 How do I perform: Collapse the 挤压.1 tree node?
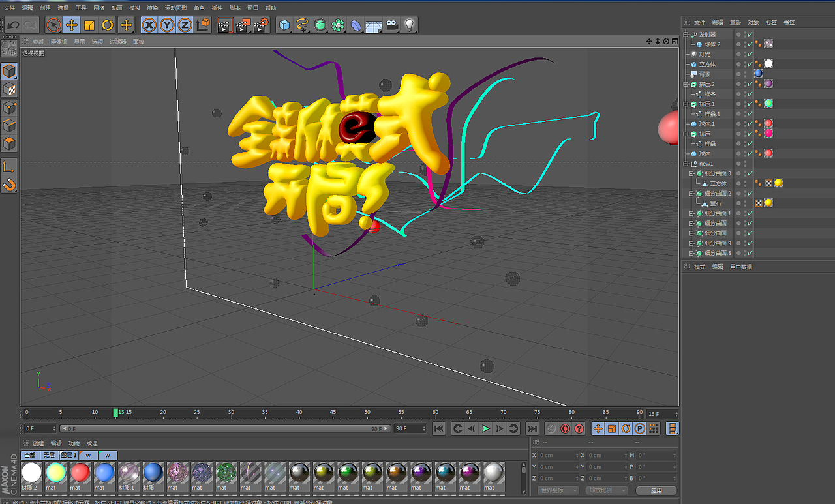click(686, 104)
